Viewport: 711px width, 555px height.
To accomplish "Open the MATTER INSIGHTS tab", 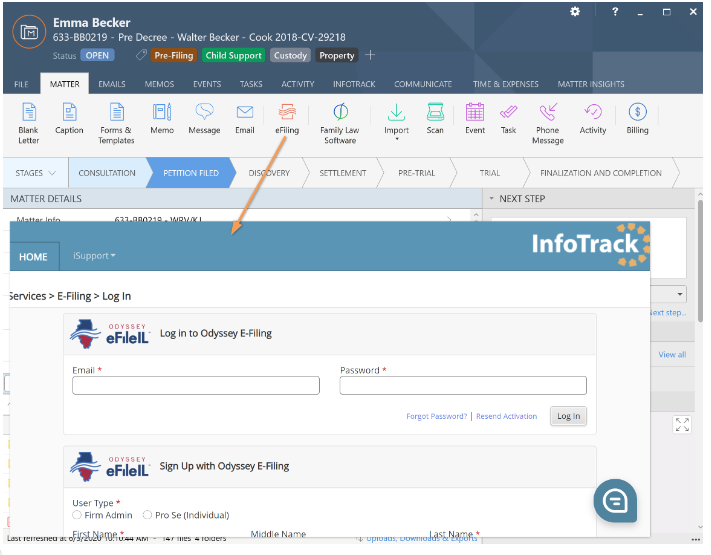I will coord(591,84).
